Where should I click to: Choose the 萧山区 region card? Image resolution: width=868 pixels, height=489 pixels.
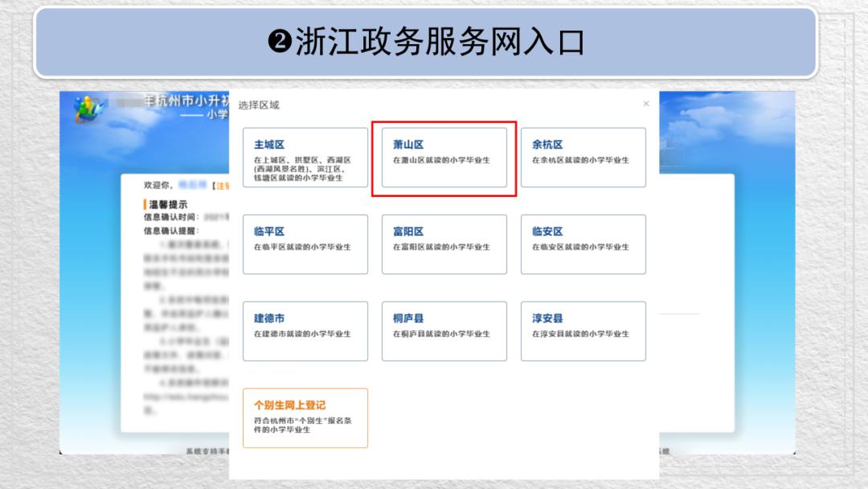pyautogui.click(x=444, y=158)
